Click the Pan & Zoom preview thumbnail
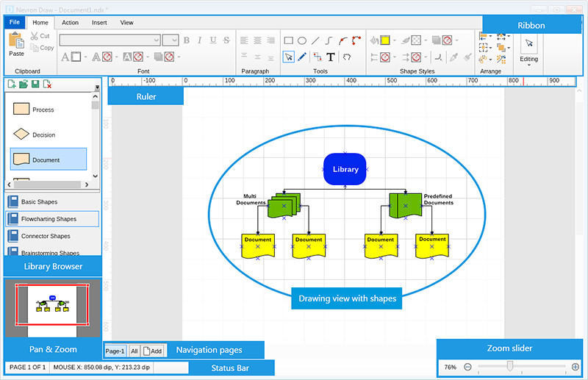588x380 pixels. (52, 308)
